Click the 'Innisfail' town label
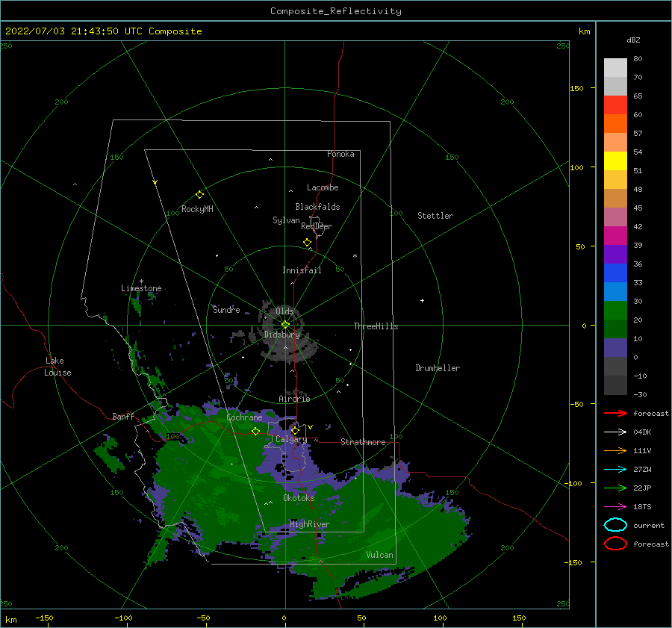 [302, 270]
